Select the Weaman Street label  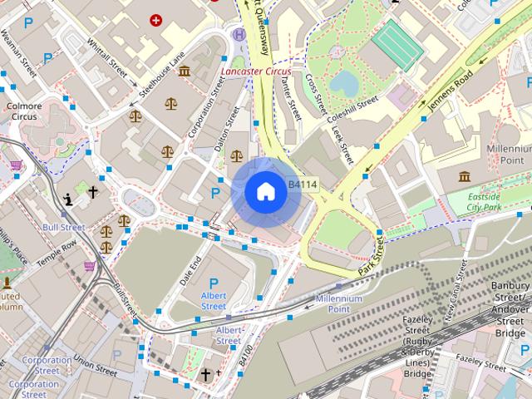tap(18, 53)
